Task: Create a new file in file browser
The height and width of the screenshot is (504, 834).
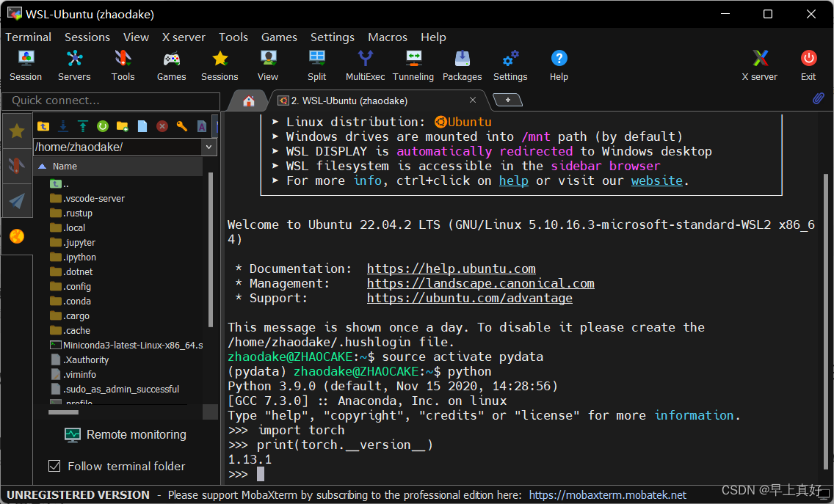Action: tap(142, 126)
